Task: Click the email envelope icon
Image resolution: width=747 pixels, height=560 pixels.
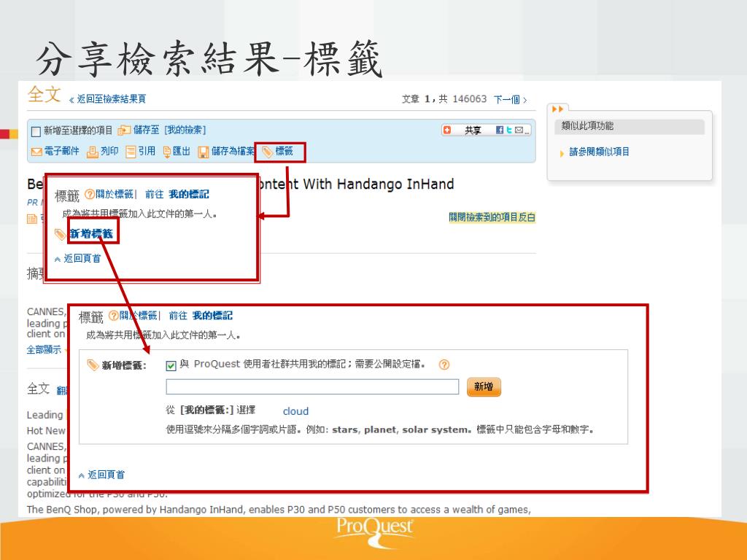Action: [36, 152]
